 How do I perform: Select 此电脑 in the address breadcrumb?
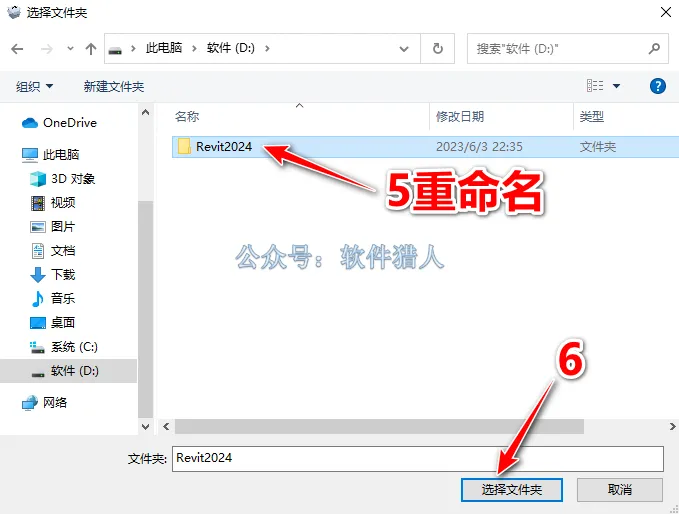[x=164, y=48]
